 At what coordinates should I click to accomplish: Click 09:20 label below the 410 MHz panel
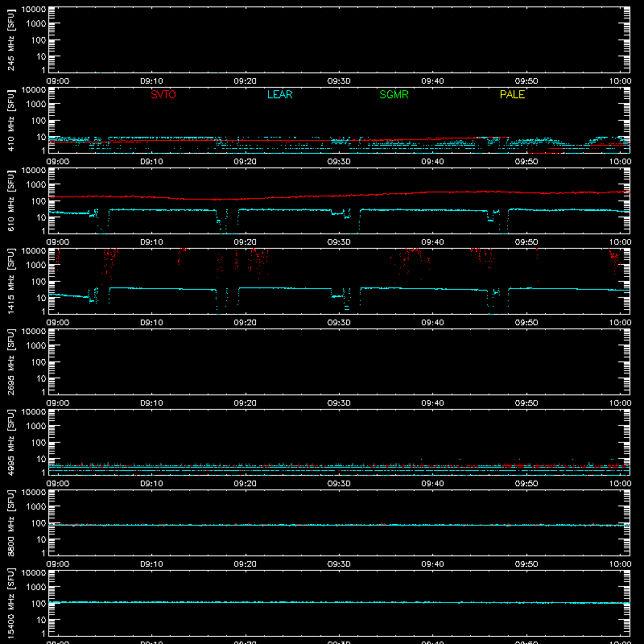246,162
